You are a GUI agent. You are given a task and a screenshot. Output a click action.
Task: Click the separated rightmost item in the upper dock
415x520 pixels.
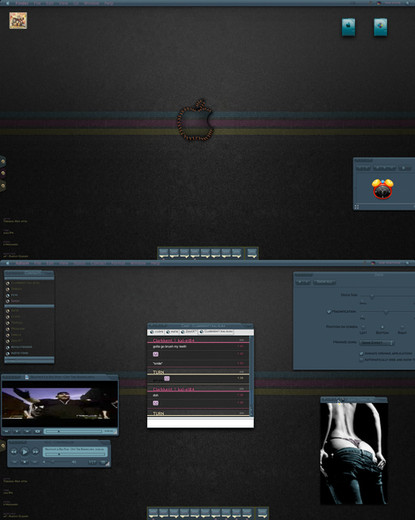[x=252, y=254]
